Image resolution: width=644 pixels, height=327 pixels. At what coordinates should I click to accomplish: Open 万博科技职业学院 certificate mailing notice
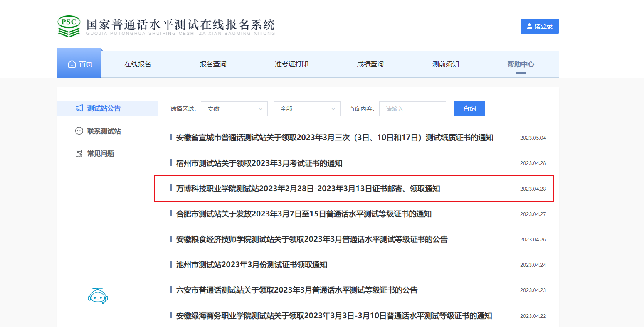click(308, 189)
